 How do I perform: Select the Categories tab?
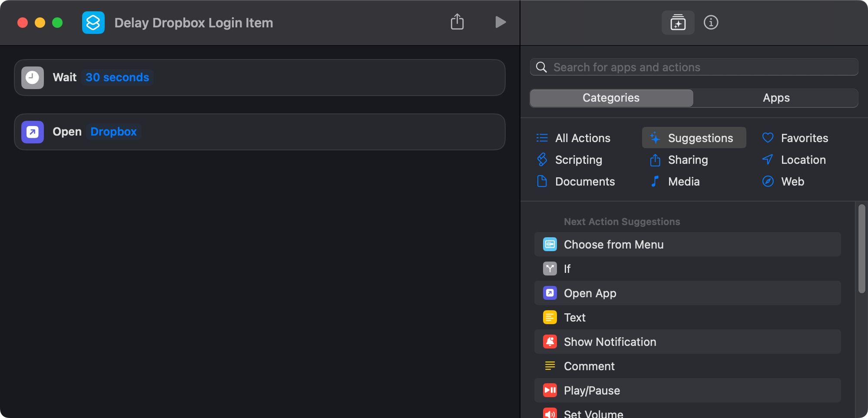[611, 98]
